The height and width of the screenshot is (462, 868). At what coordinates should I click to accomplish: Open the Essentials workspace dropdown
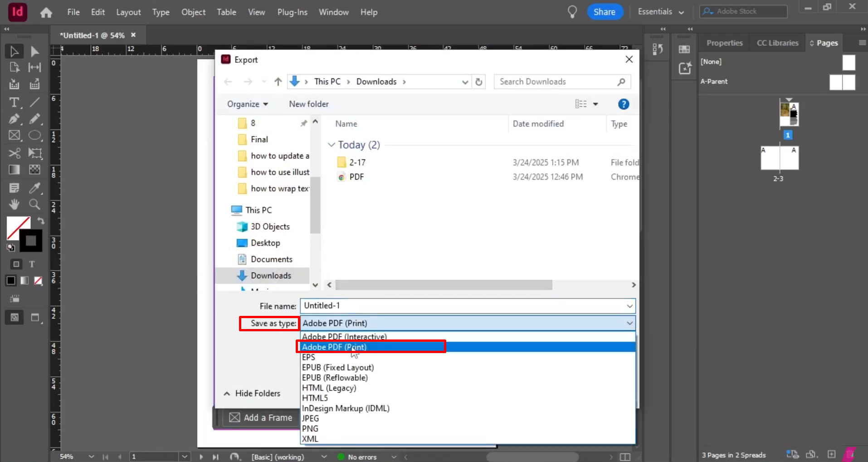660,12
